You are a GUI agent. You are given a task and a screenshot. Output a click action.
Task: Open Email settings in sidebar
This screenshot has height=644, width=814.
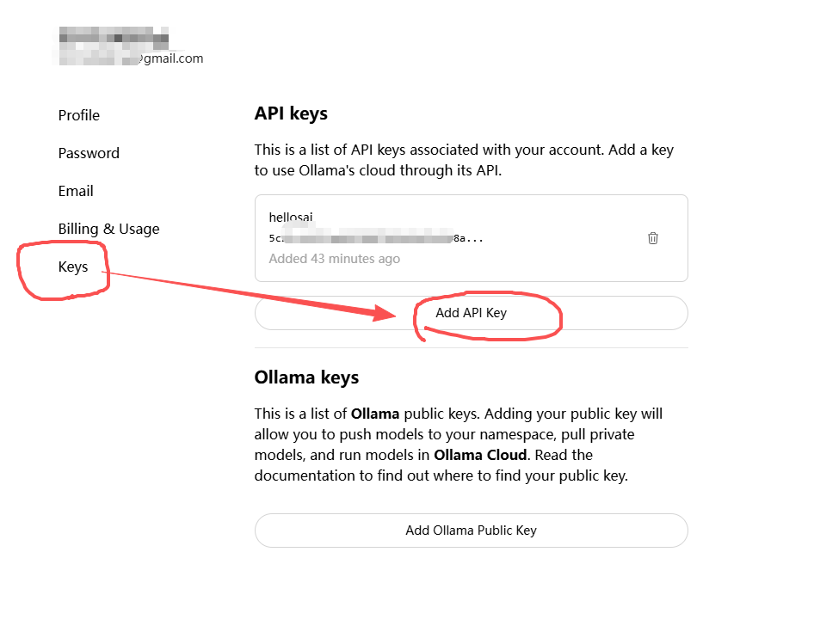click(x=76, y=191)
